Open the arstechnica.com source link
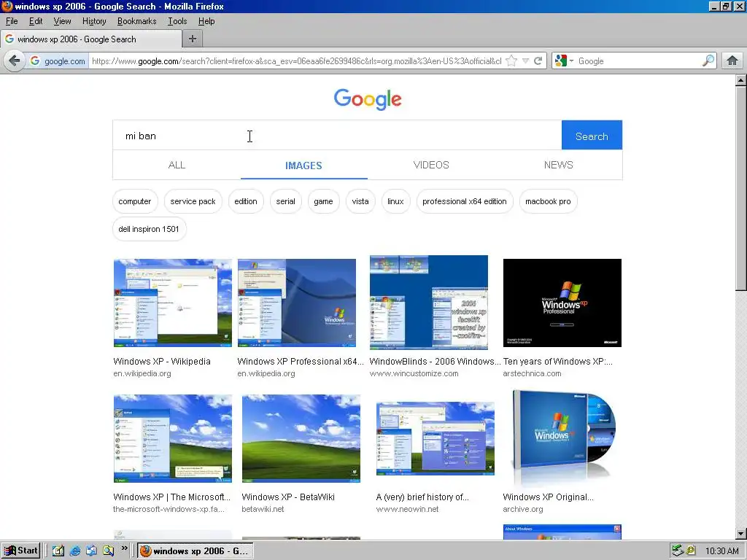Image resolution: width=747 pixels, height=560 pixels. (x=532, y=374)
